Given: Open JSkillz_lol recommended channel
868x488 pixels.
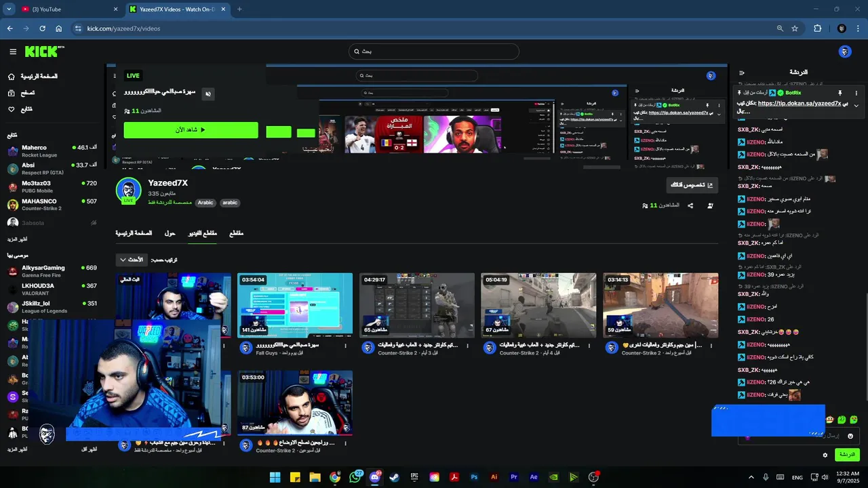Looking at the screenshot, I should (52, 307).
